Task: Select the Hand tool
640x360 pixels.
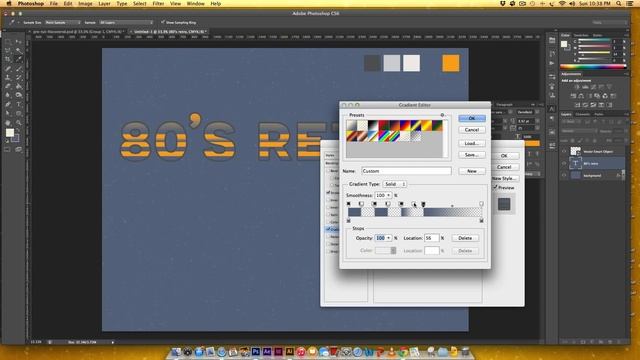Action: point(8,122)
